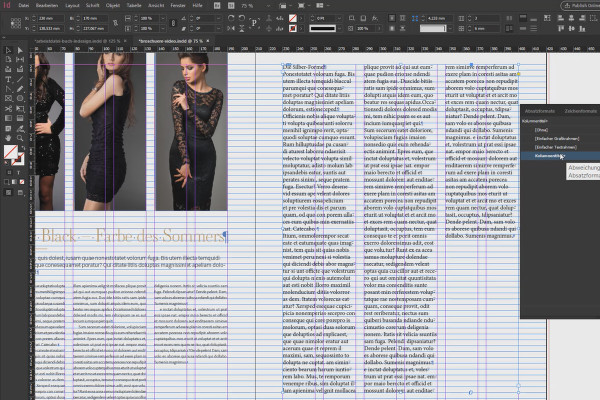600x400 pixels.
Task: Select the Hand tool
Action: [x=8, y=138]
